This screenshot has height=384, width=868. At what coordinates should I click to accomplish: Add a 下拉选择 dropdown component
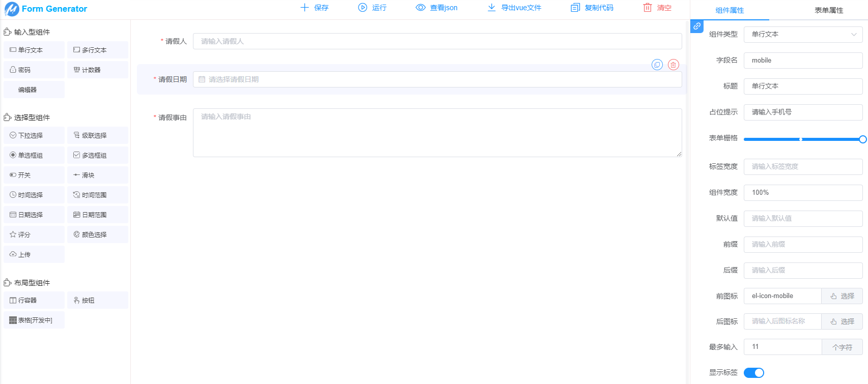34,135
